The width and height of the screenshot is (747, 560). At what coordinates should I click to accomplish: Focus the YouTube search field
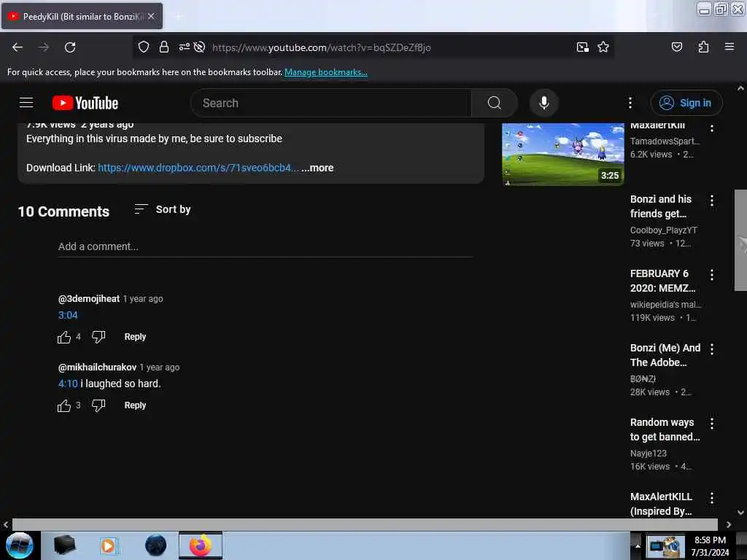(x=331, y=103)
